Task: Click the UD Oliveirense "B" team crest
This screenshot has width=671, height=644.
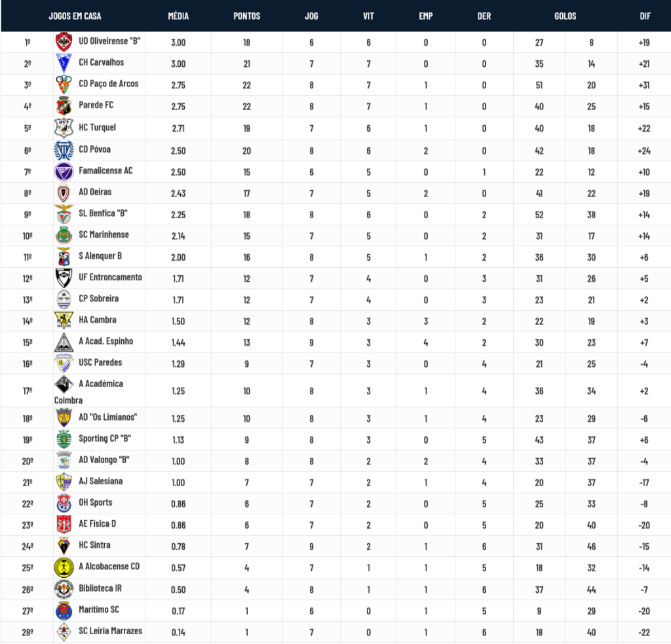Action: coord(64,42)
